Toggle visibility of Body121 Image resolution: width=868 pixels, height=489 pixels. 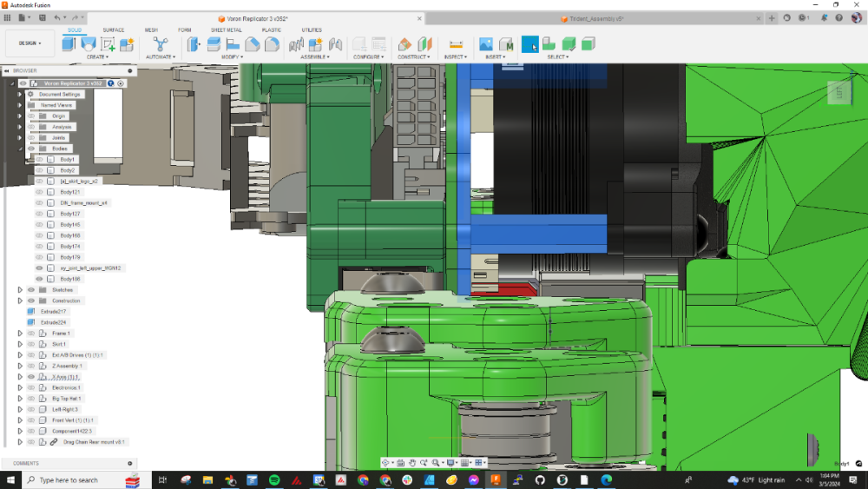tap(39, 192)
